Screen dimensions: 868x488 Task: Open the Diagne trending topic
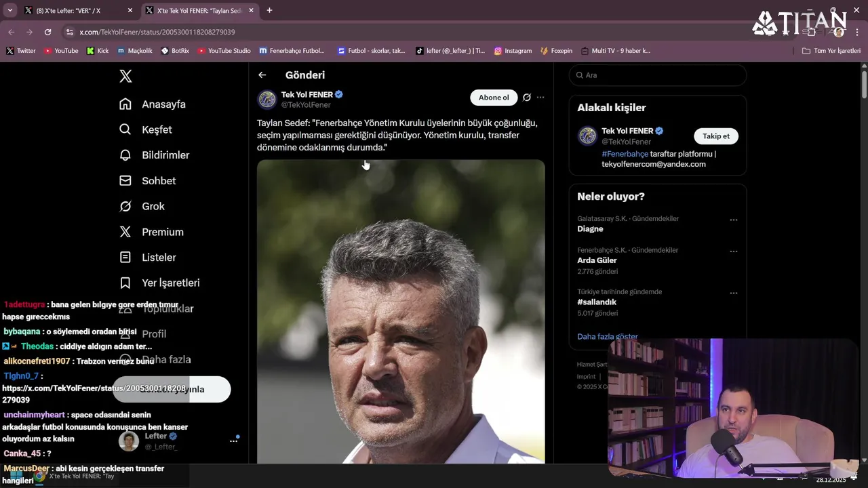[x=590, y=229]
